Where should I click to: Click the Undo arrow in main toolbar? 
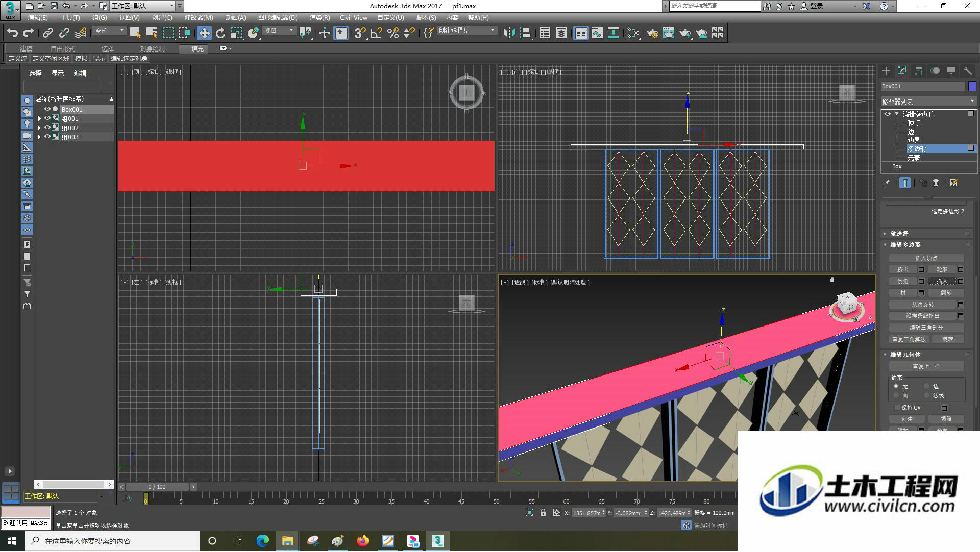point(12,33)
